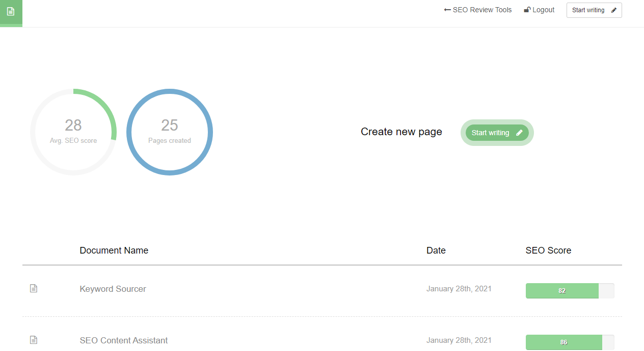Click the pencil icon on the green Start writing button
Viewport: 644px width, 351px height.
[519, 133]
